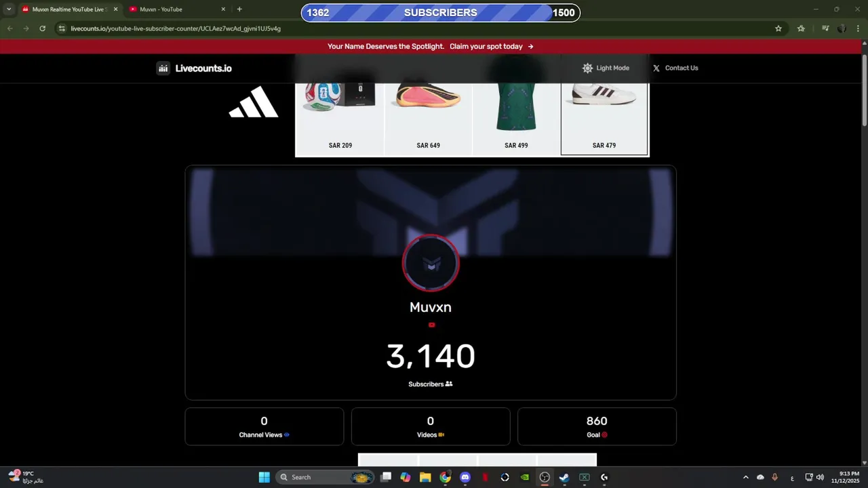Image resolution: width=868 pixels, height=488 pixels.
Task: Click the address bar URL
Action: coord(176,28)
